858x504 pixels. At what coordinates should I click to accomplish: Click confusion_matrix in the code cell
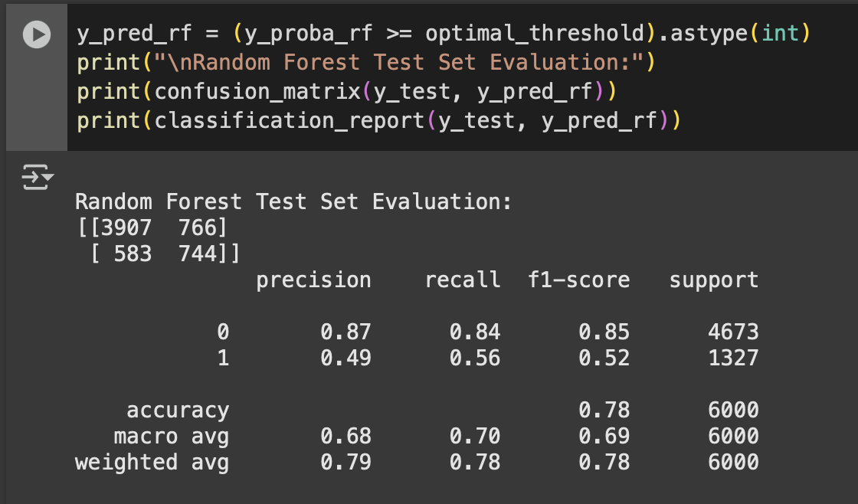click(x=257, y=91)
